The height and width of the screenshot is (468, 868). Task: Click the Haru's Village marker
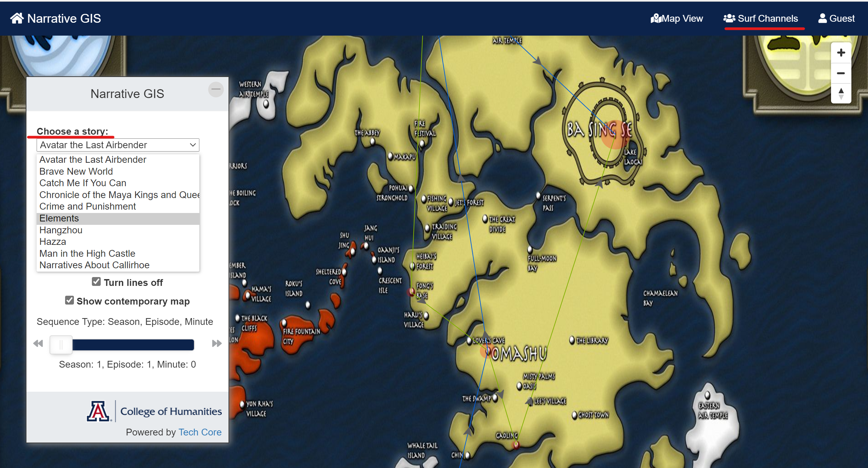(426, 316)
